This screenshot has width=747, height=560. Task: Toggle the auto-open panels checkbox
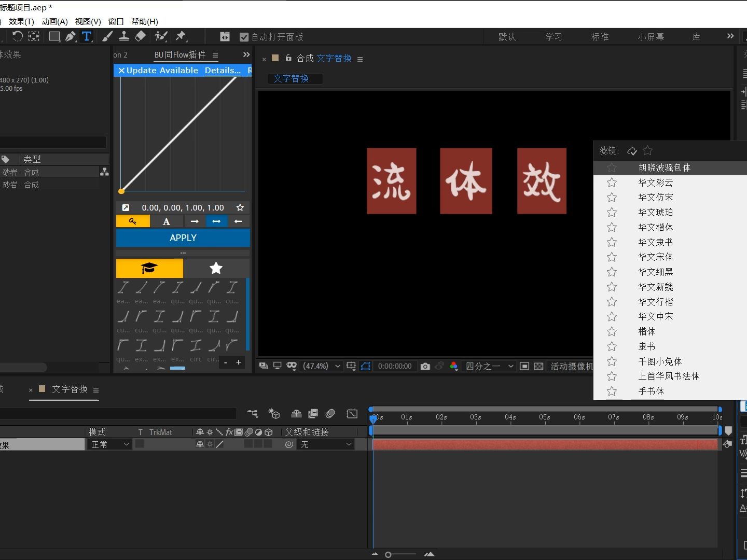[x=244, y=37]
